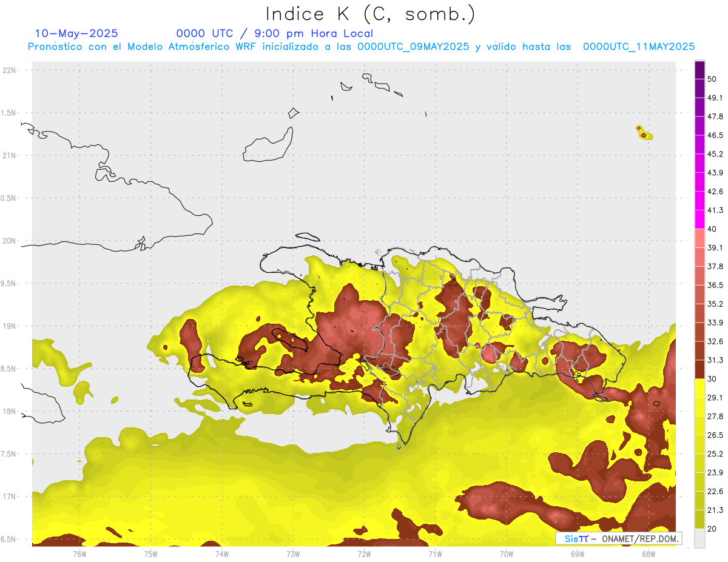Click "0000UTC_09MAY2025" initialization time in forecast line
This screenshot has width=728, height=562.
[x=413, y=47]
